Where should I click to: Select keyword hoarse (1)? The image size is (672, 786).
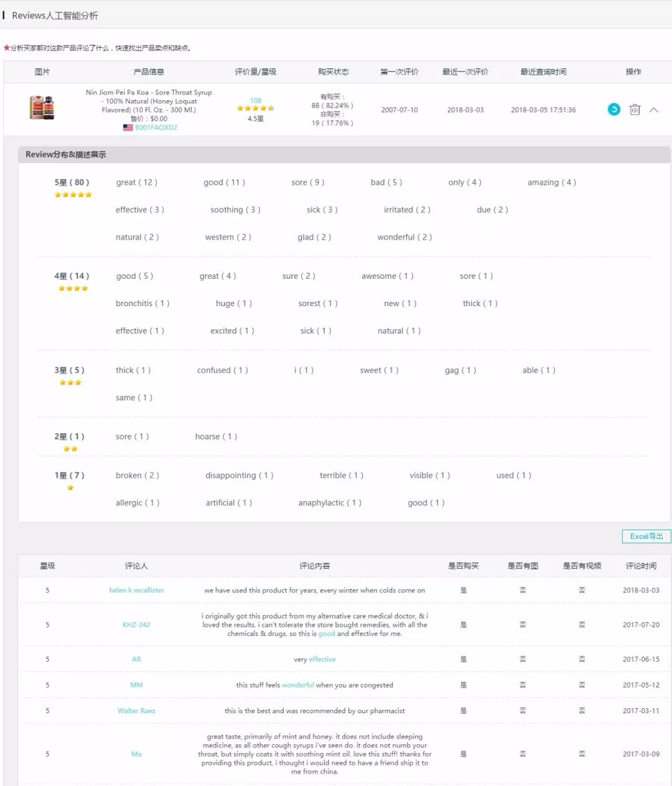pos(216,437)
